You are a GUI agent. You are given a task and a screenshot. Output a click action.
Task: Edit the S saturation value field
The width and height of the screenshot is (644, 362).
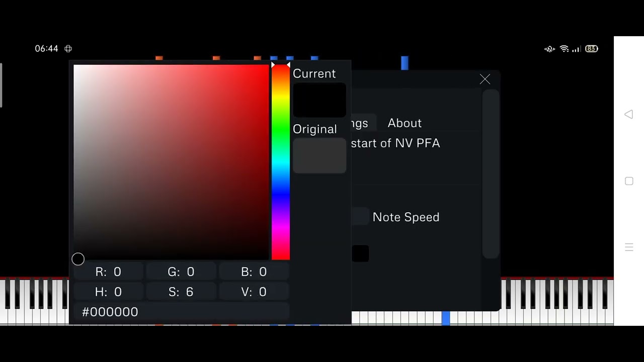[x=181, y=292]
